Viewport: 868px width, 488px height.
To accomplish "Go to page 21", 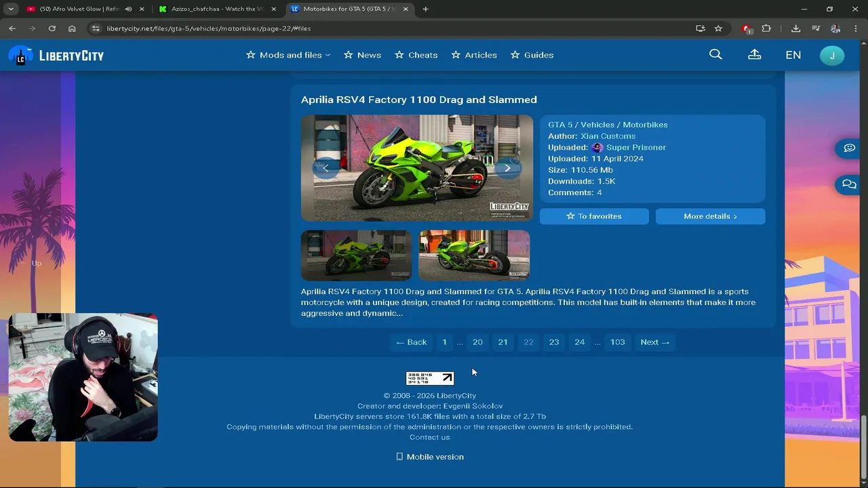I will (x=502, y=342).
